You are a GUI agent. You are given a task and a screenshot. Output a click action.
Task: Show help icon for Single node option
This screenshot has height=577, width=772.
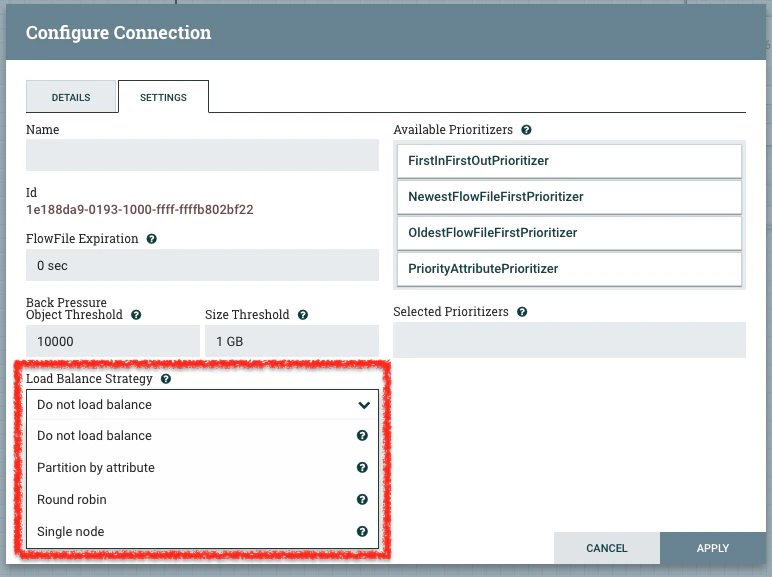(362, 531)
